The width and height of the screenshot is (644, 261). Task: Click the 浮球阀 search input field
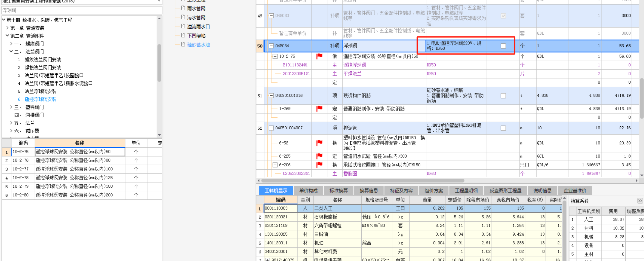(82, 10)
